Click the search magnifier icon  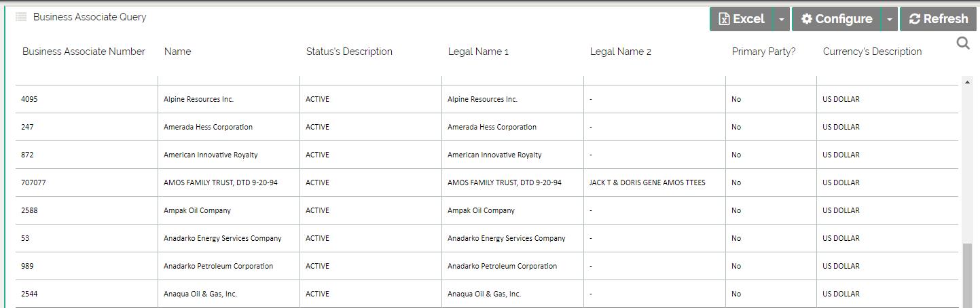[963, 44]
